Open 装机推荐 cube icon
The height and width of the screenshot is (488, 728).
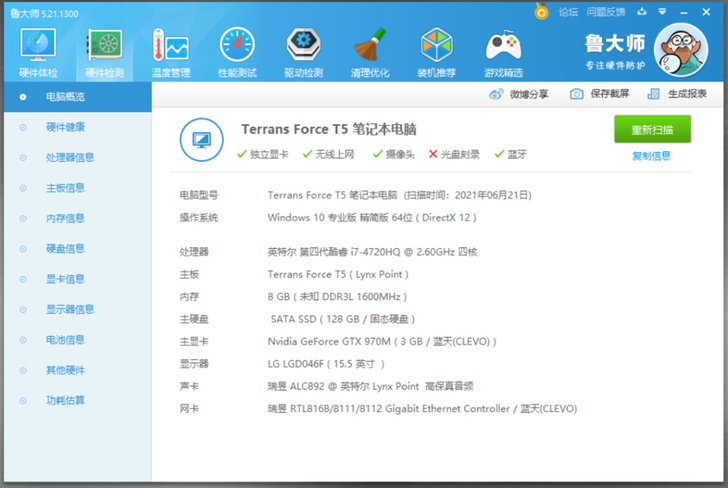[x=436, y=45]
